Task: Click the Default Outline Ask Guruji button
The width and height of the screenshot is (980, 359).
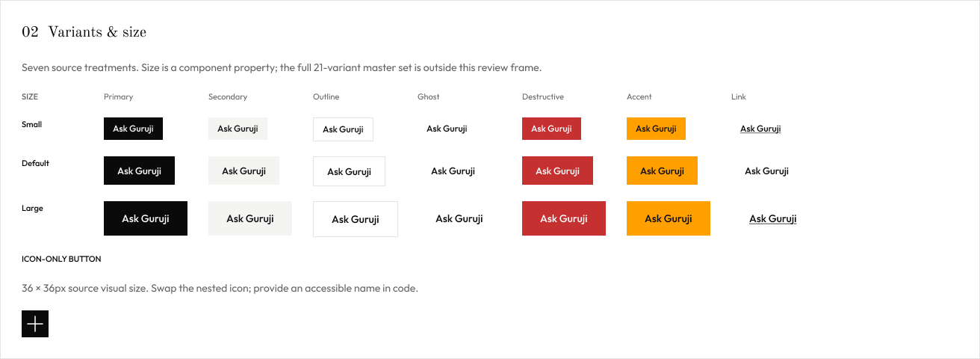Action: click(x=349, y=171)
